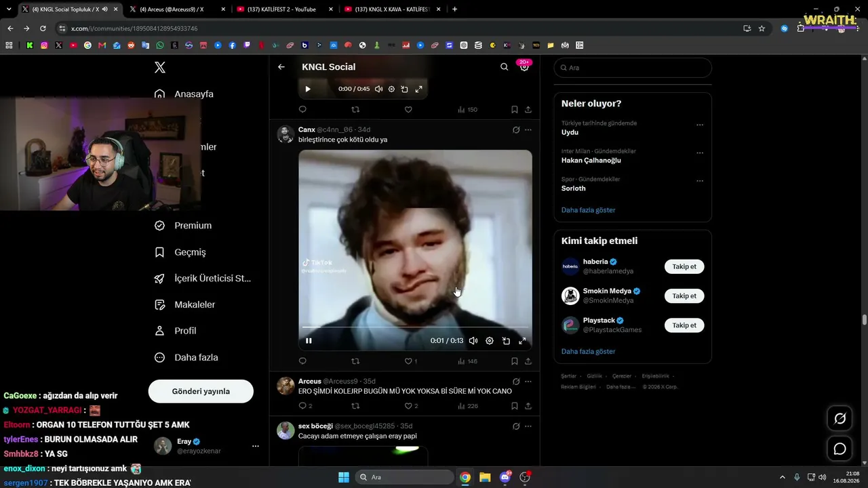Image resolution: width=868 pixels, height=488 pixels.
Task: View analytics showing 146 on Canx's post
Action: point(468,361)
